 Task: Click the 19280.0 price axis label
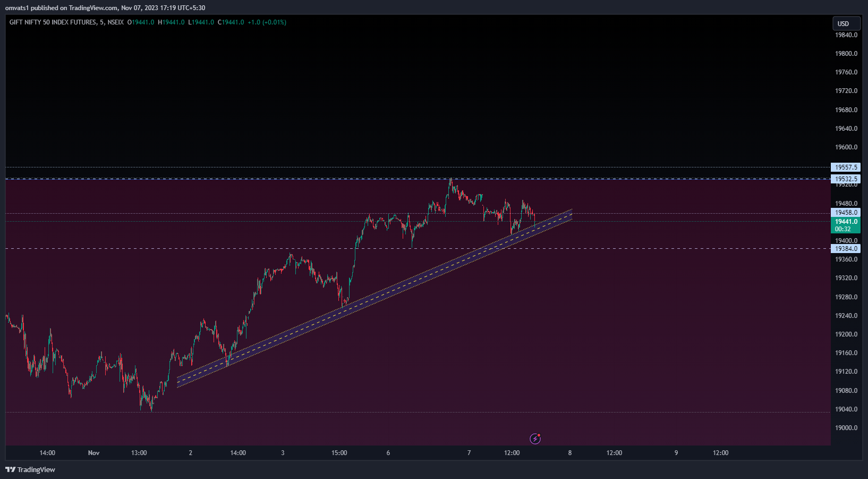(846, 297)
